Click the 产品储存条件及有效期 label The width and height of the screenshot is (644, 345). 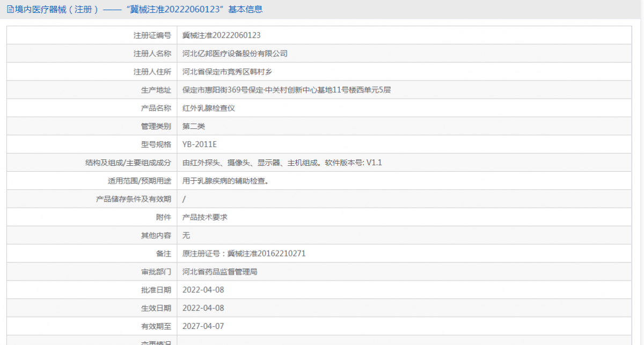click(x=134, y=199)
